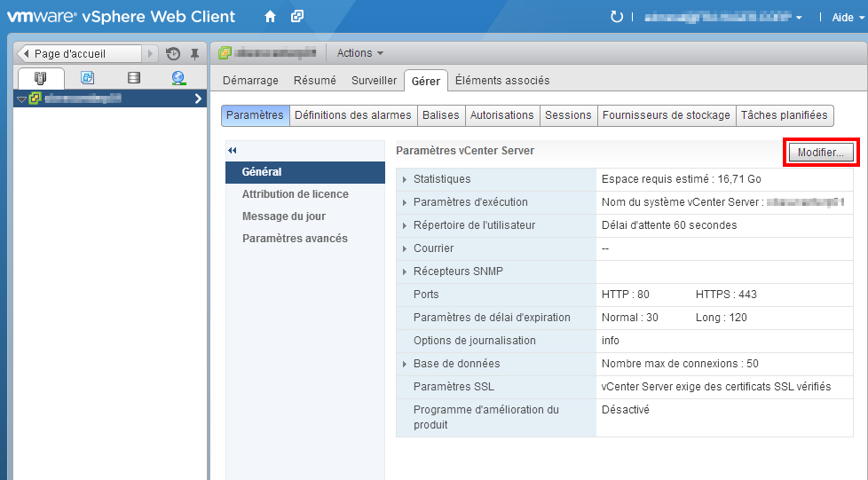Click Paramètres SSL label
Screen dimensions: 868x480
coord(454,387)
